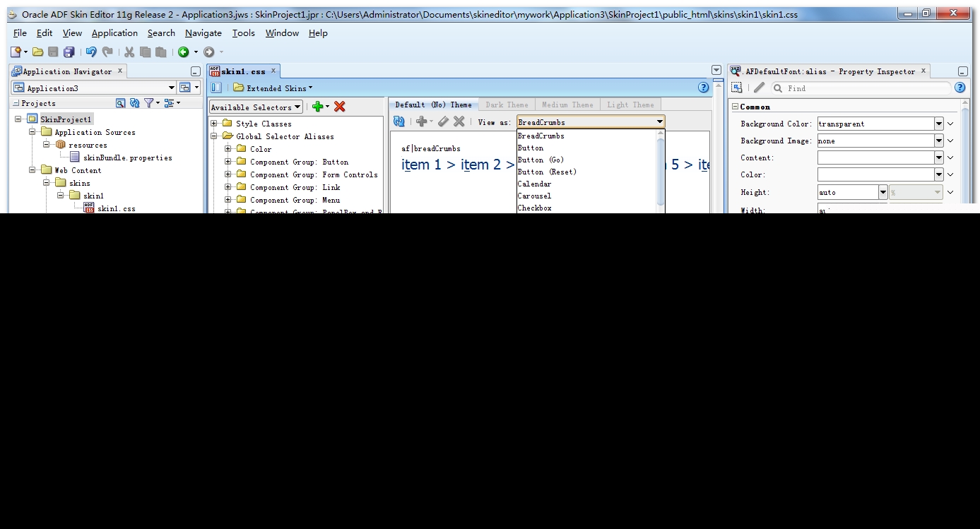Click the grey X delete icon in preview toolbar

pos(459,121)
